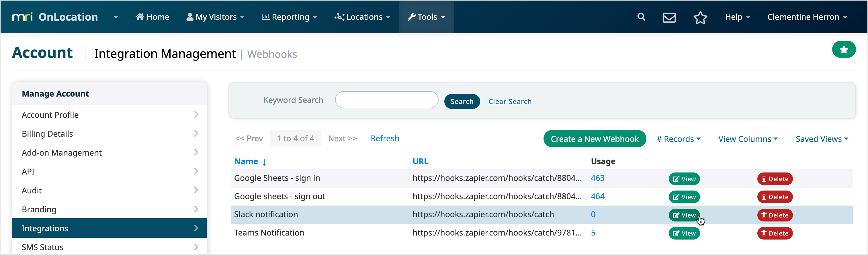Click the Refresh link
868x255 pixels.
[385, 138]
